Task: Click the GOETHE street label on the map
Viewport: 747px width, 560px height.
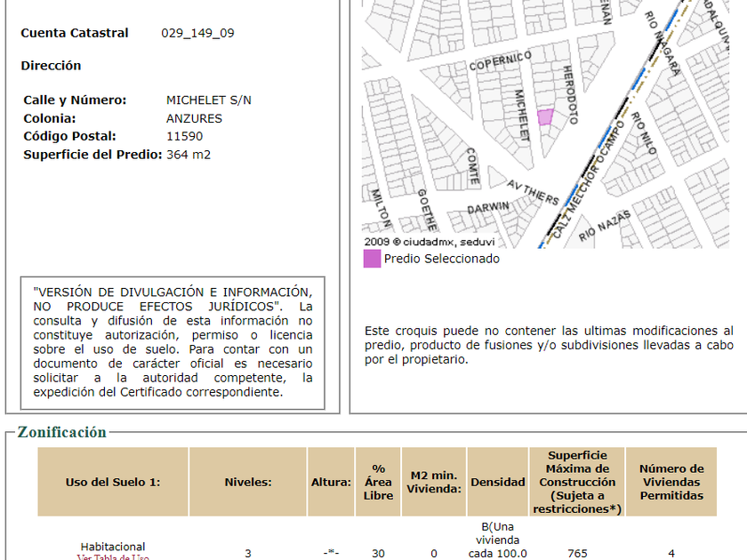Action: pyautogui.click(x=424, y=209)
